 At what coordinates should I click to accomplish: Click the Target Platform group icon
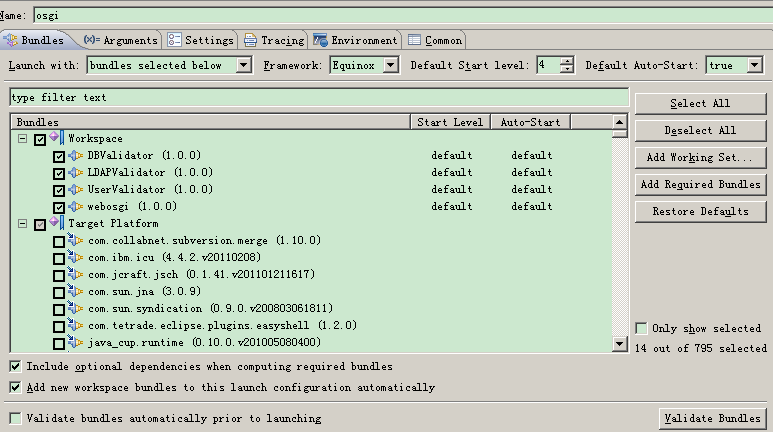[57, 223]
